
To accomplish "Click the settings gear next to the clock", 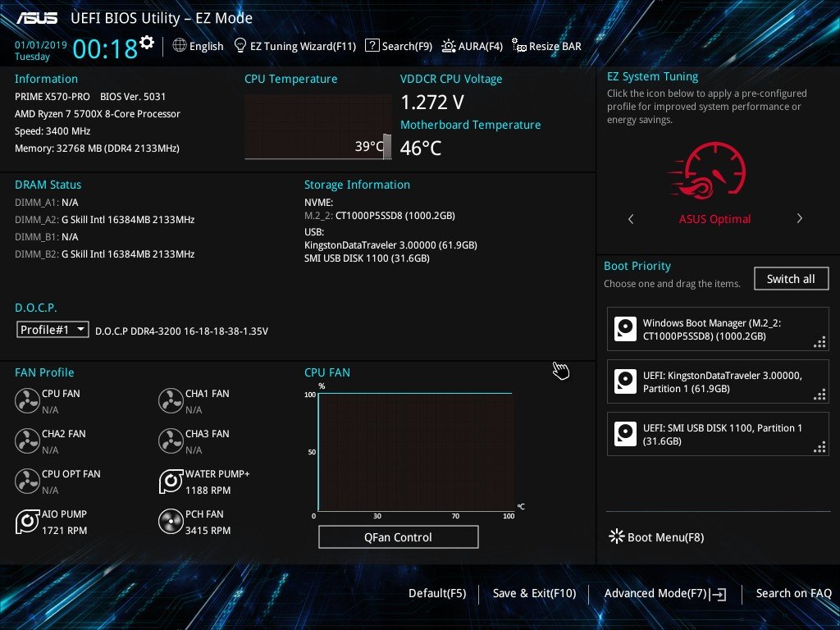I will tap(147, 42).
